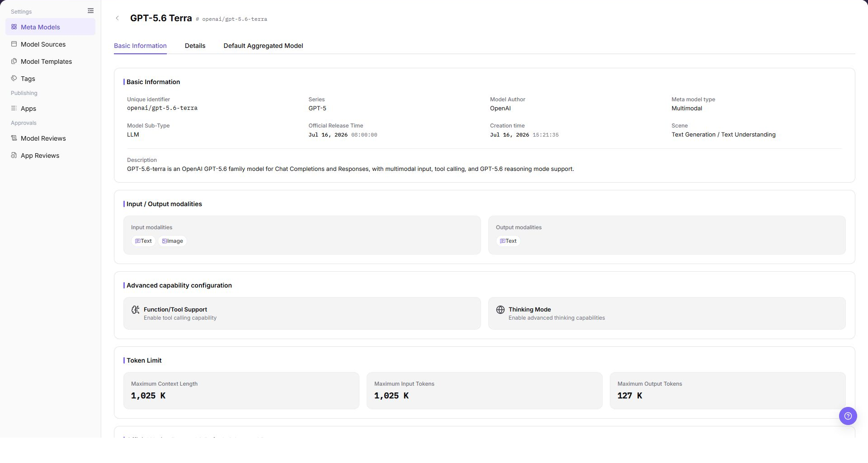This screenshot has height=463, width=868.
Task: Click the Apps sidebar icon
Action: 14,109
